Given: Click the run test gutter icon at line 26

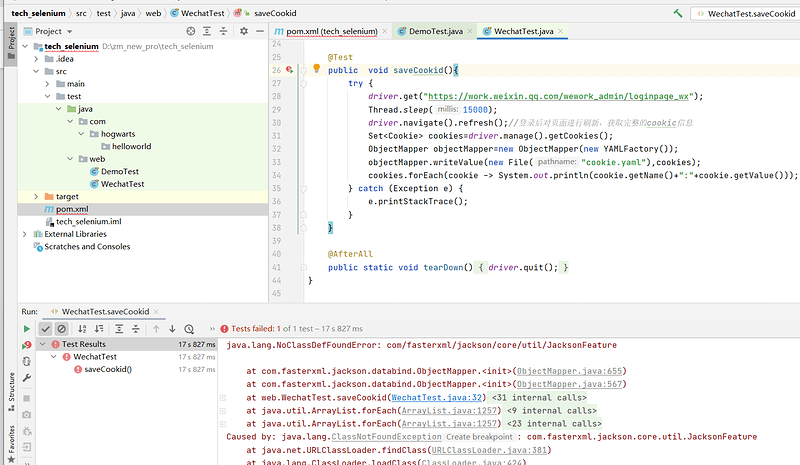Looking at the screenshot, I should pos(290,69).
